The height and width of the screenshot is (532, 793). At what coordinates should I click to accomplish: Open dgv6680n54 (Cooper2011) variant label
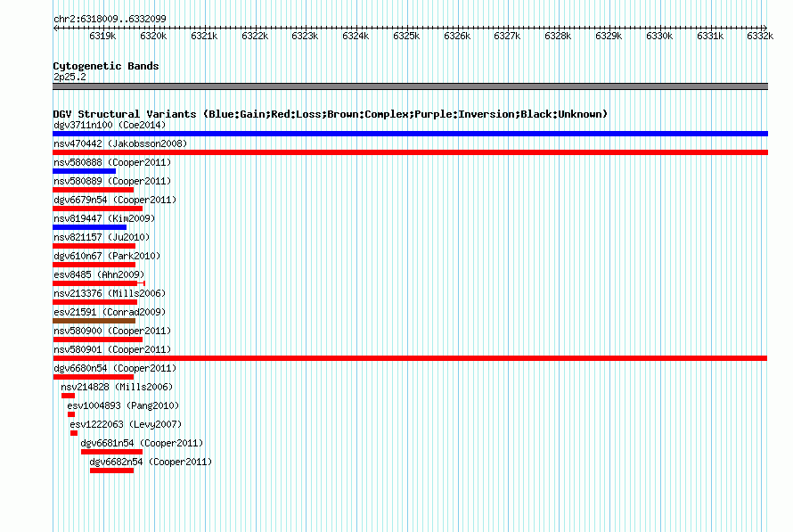pos(115,368)
